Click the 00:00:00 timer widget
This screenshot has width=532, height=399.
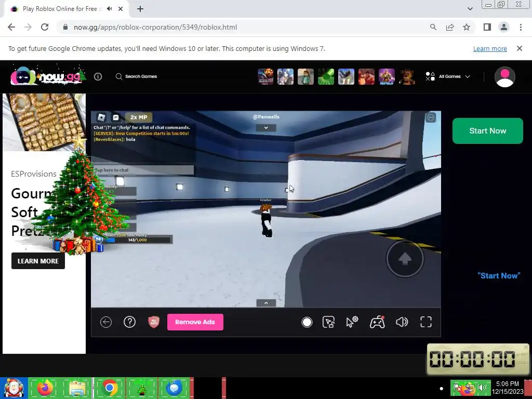click(477, 359)
